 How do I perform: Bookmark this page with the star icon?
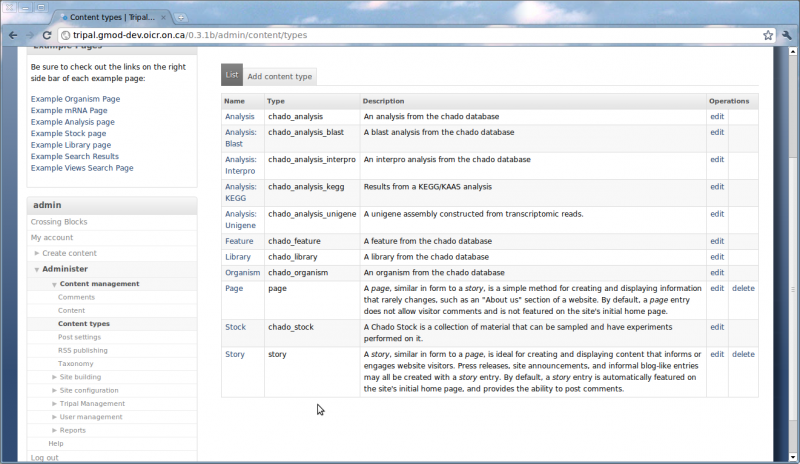(768, 35)
